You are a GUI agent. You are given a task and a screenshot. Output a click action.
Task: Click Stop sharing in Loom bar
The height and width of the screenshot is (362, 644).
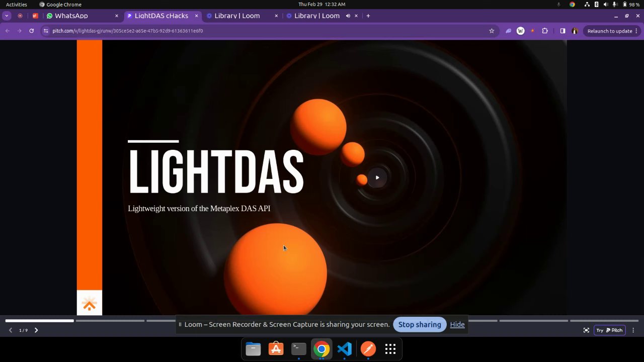(420, 324)
